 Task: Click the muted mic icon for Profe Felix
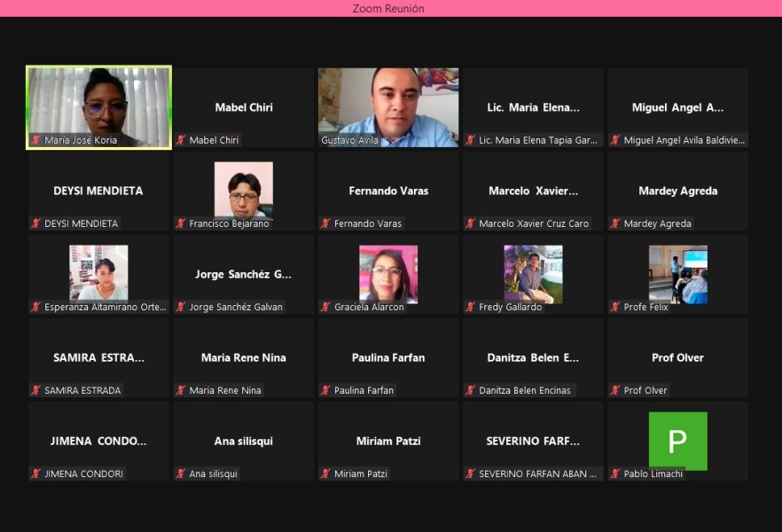click(x=615, y=307)
